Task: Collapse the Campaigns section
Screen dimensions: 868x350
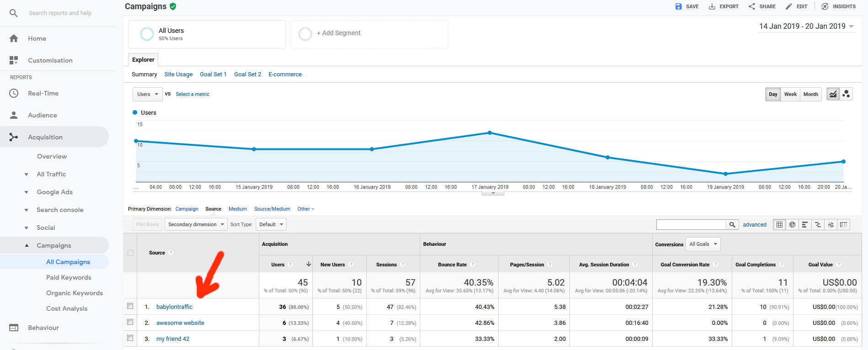Action: point(27,245)
